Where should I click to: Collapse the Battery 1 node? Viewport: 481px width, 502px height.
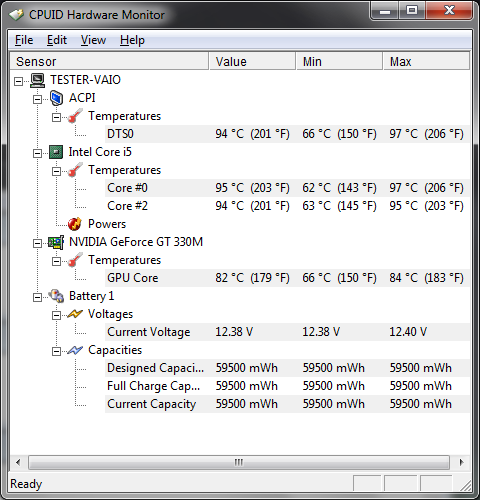click(37, 297)
